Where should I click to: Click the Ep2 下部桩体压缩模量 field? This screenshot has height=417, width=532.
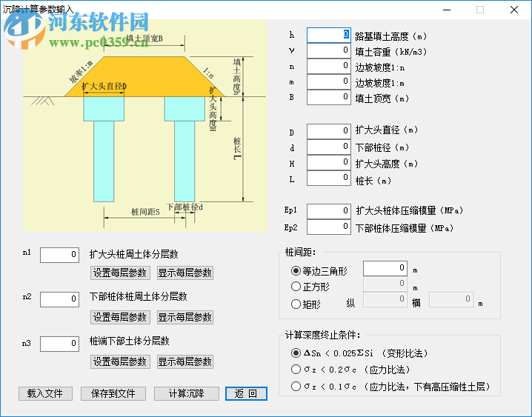[x=329, y=227]
